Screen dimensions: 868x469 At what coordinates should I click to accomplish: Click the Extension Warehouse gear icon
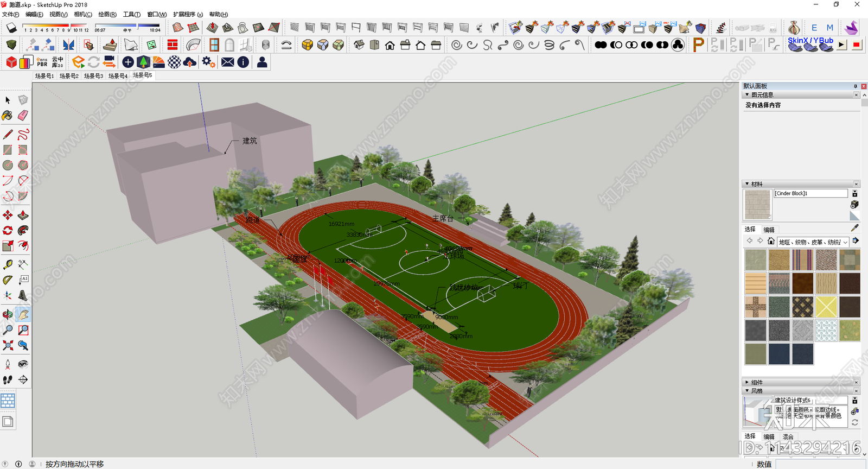tap(208, 62)
